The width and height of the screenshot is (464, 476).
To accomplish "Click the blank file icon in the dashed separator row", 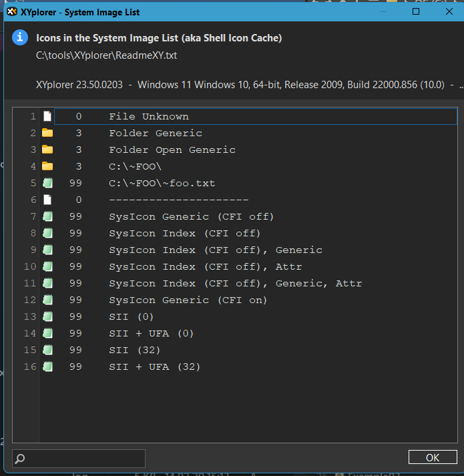I will point(47,200).
